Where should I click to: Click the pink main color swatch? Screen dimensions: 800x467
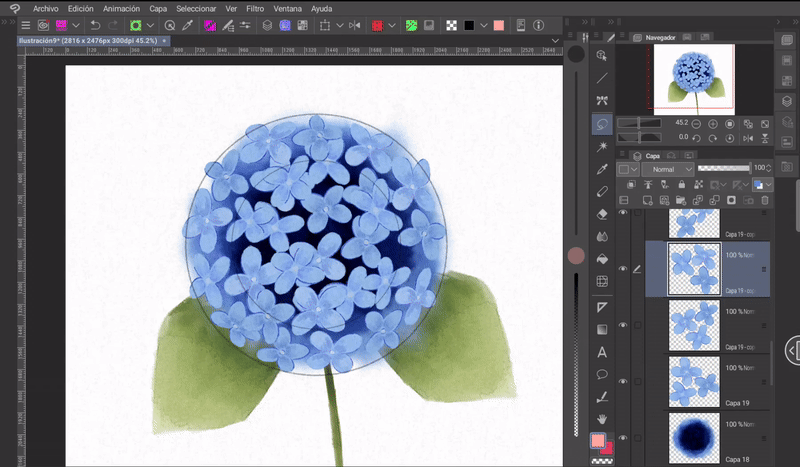[598, 440]
